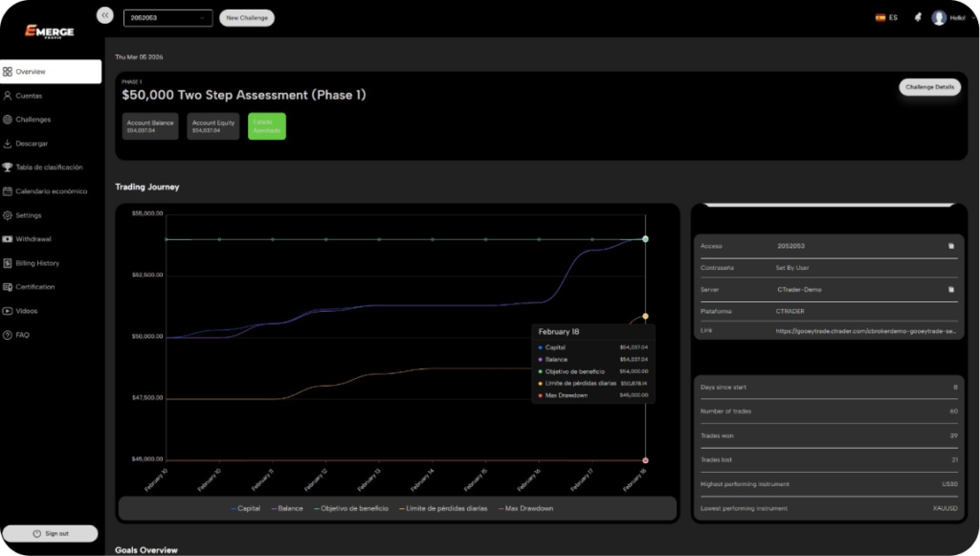Click the New Challenge button
The height and width of the screenshot is (556, 980).
pyautogui.click(x=246, y=17)
